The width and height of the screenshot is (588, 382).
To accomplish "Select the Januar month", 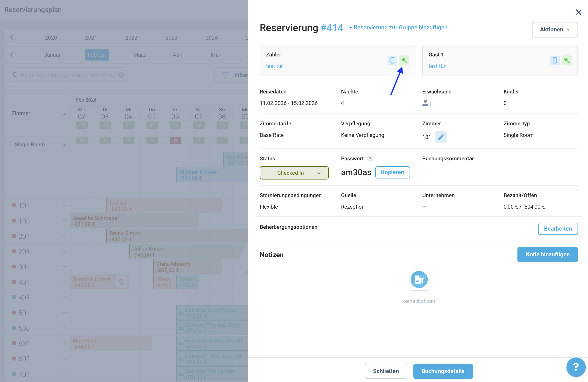I will point(52,55).
